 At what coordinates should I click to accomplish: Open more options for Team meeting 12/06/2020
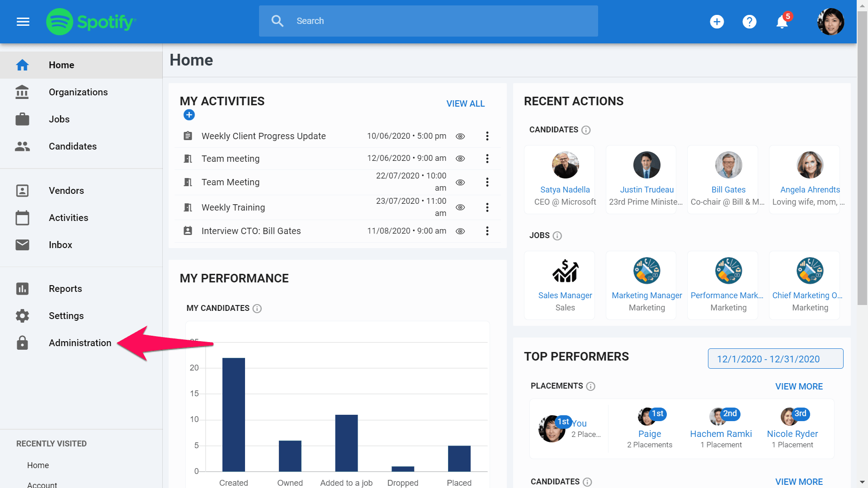point(487,159)
